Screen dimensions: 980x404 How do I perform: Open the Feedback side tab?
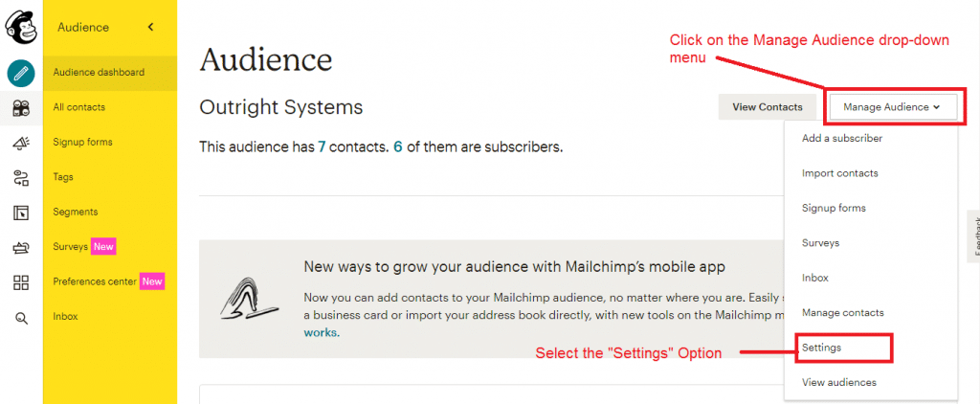click(973, 236)
